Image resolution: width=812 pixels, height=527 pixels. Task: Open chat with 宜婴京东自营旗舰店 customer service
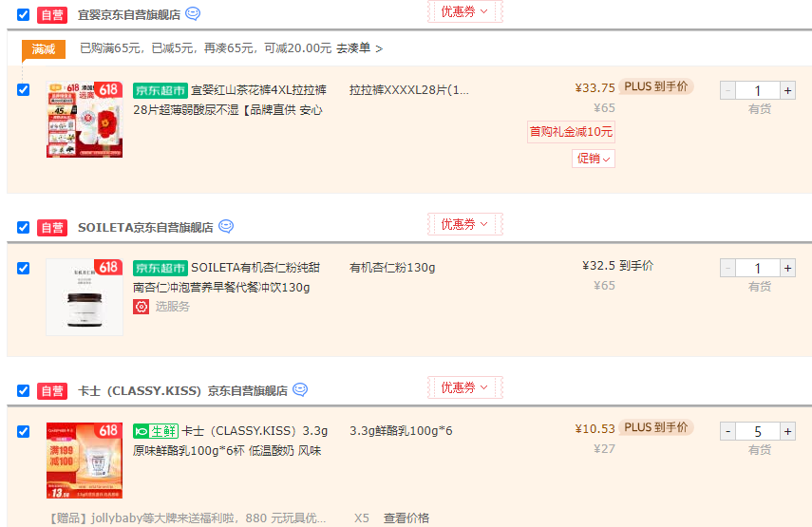193,13
